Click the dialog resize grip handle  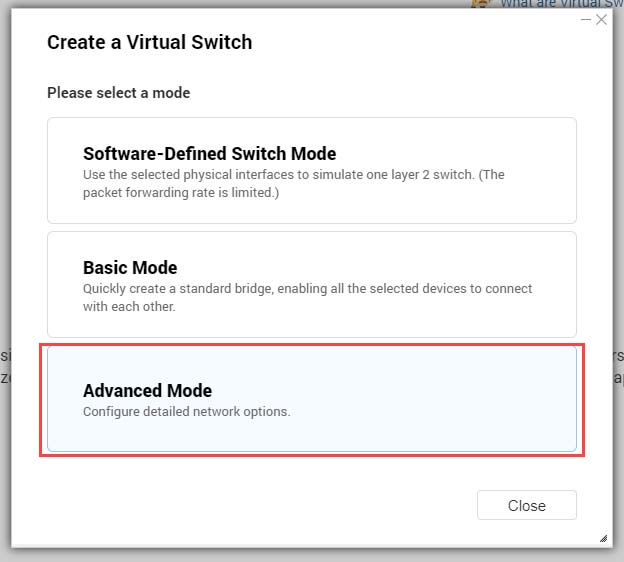point(603,538)
